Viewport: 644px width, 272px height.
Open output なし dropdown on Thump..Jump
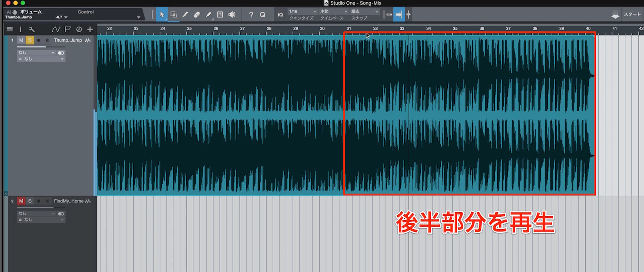click(41, 59)
